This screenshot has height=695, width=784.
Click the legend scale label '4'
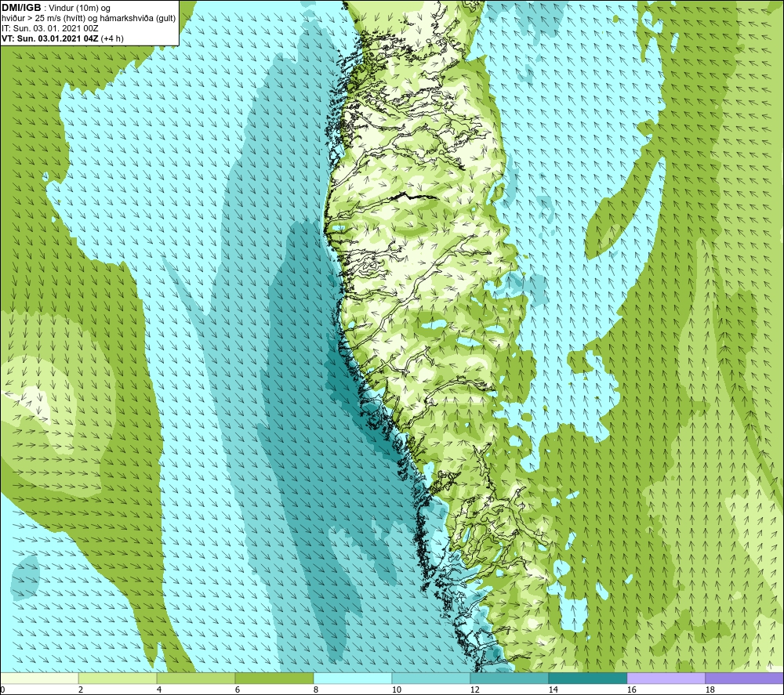(x=159, y=690)
